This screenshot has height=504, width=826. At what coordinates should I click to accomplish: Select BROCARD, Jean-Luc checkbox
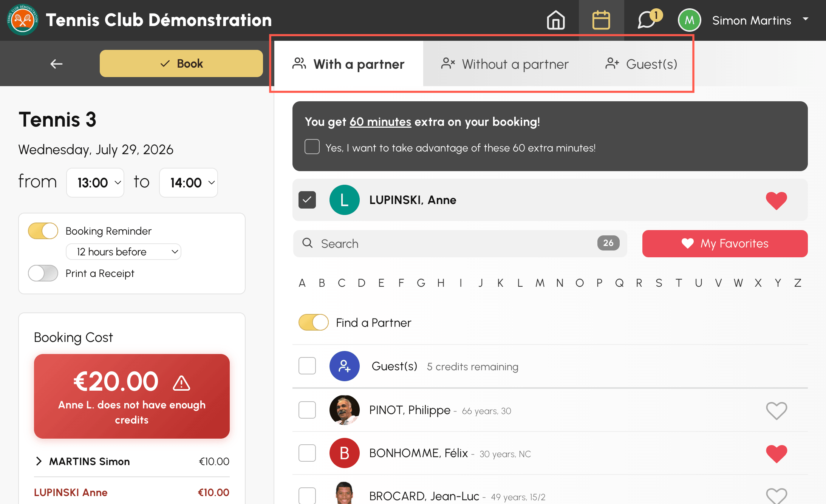[x=307, y=496]
